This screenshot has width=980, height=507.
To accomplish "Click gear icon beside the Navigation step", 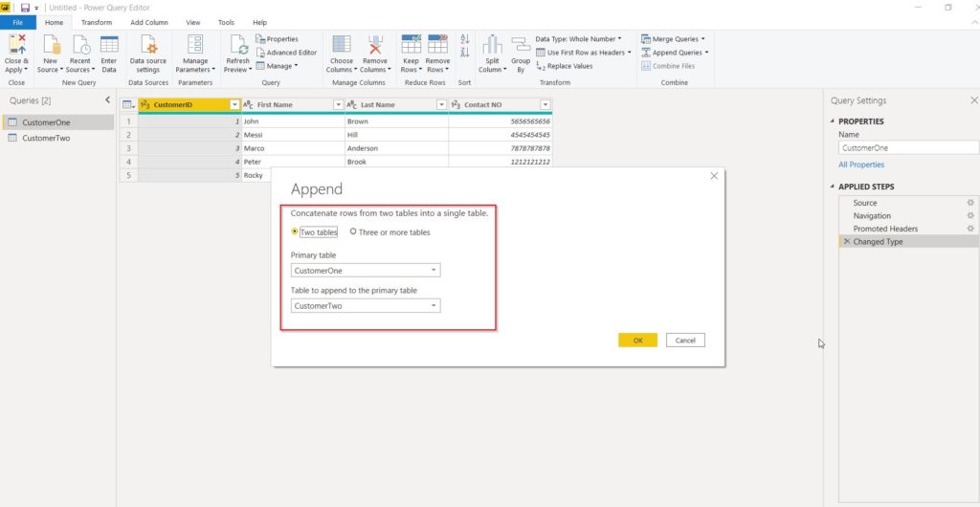I will 970,215.
